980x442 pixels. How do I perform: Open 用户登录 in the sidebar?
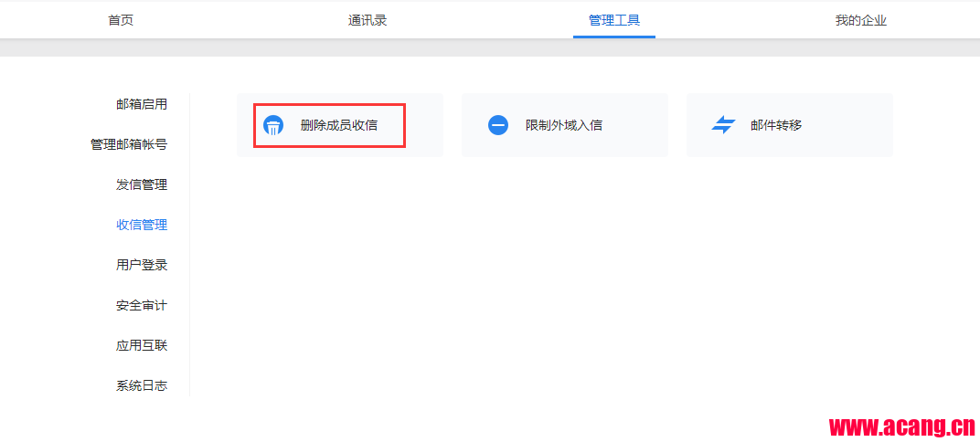142,266
